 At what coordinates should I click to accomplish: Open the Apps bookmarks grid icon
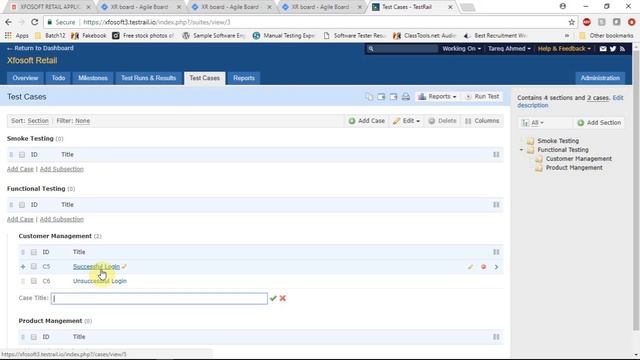pos(8,36)
